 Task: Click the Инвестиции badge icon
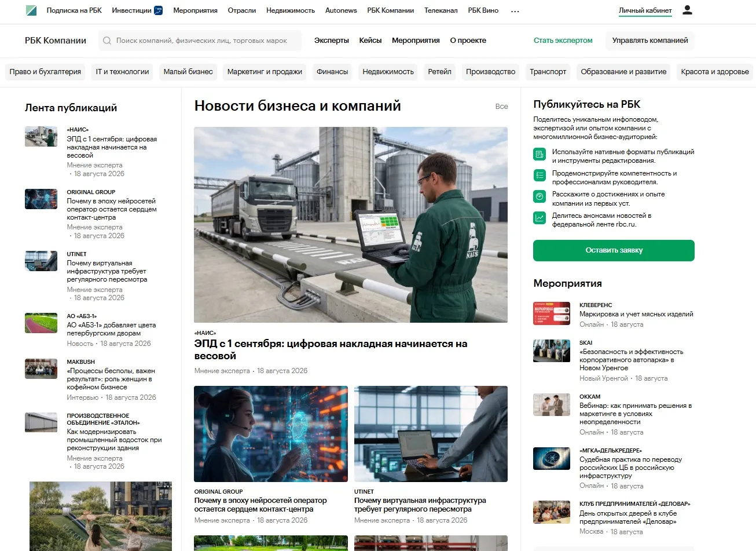(159, 10)
